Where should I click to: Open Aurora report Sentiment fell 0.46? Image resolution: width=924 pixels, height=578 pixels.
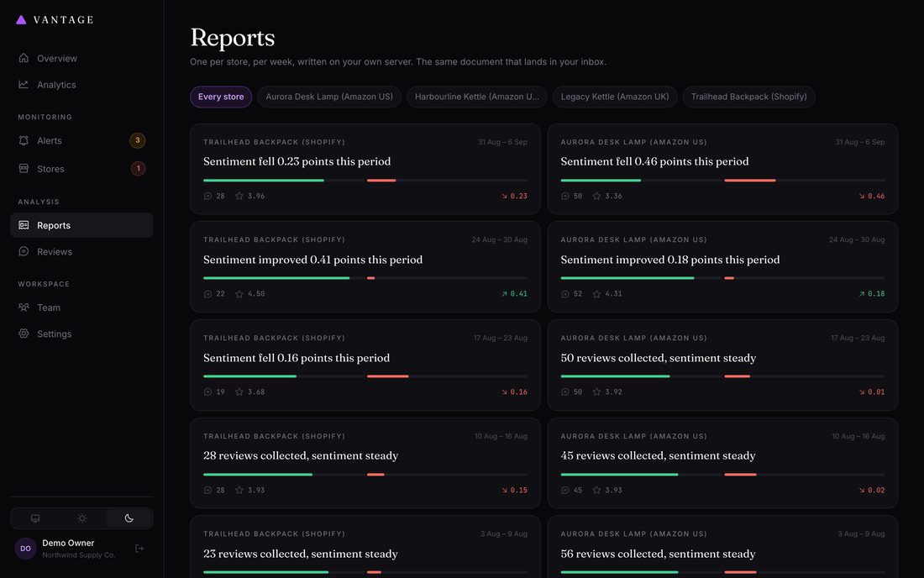click(x=722, y=169)
